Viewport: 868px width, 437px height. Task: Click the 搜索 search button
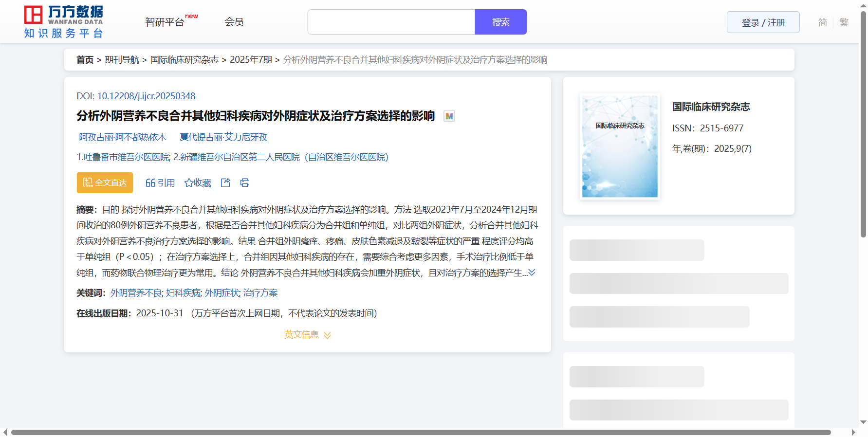coord(500,22)
